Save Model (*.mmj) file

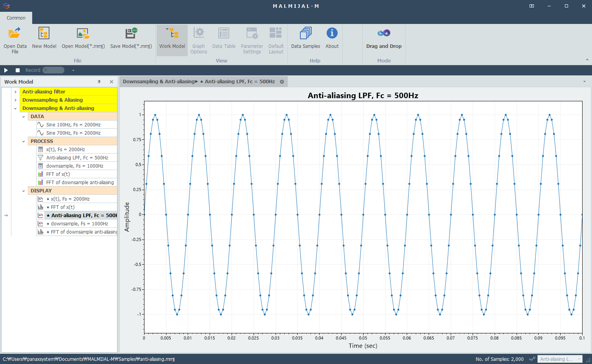pyautogui.click(x=131, y=38)
